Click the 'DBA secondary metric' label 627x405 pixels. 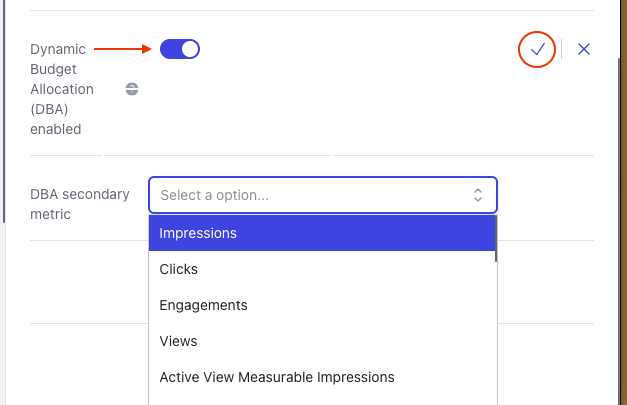pyautogui.click(x=80, y=204)
